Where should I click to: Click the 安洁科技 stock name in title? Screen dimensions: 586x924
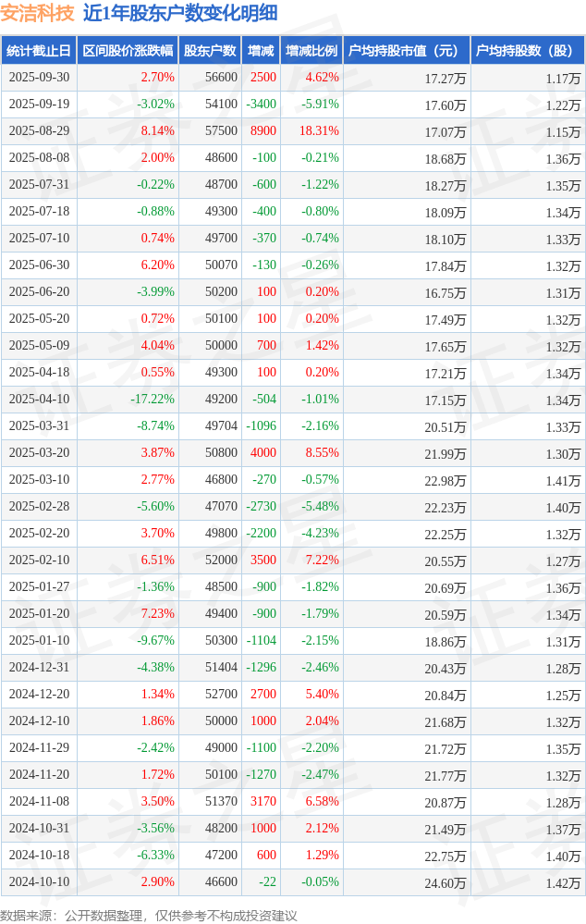pos(37,13)
